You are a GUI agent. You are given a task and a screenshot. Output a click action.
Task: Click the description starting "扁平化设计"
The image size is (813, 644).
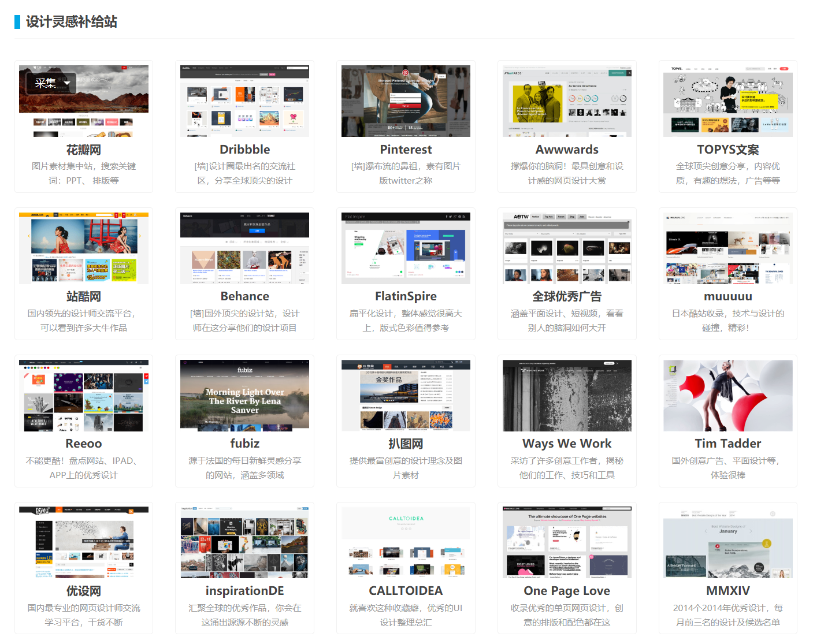(406, 321)
